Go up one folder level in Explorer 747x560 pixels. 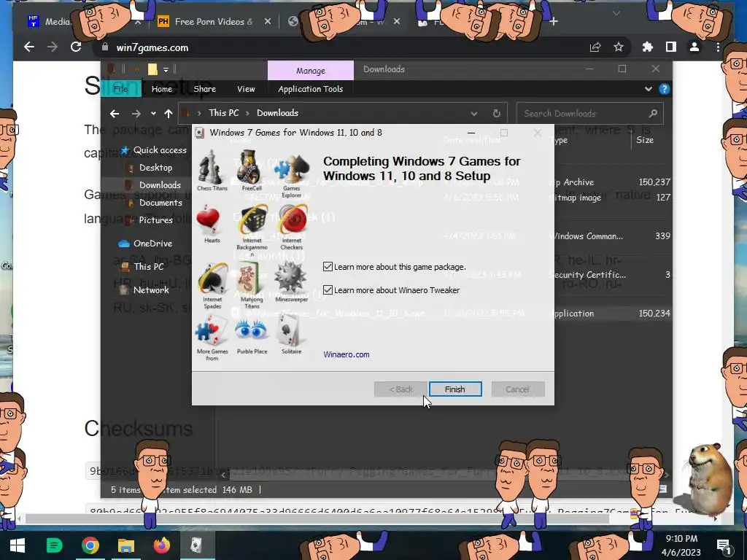point(169,113)
